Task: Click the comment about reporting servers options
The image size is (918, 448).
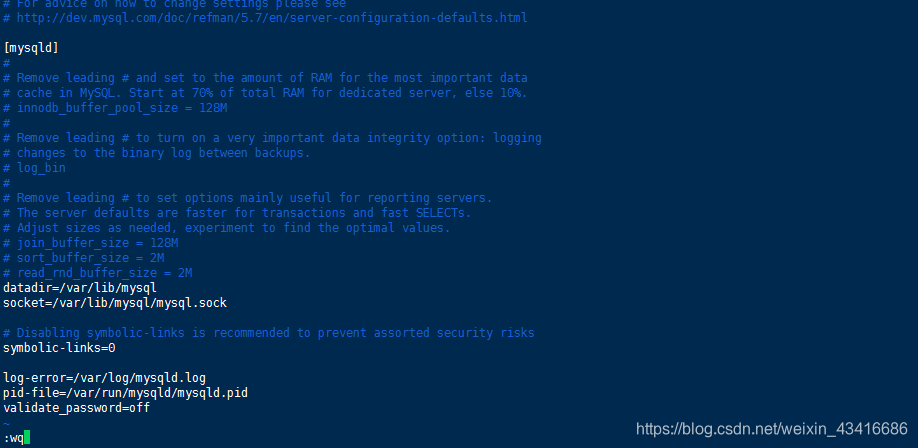Action: pos(248,198)
